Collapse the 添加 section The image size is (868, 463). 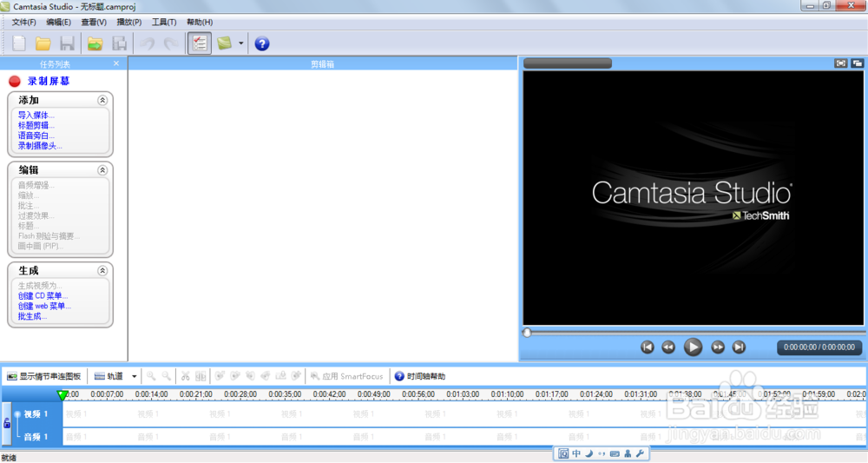(102, 100)
